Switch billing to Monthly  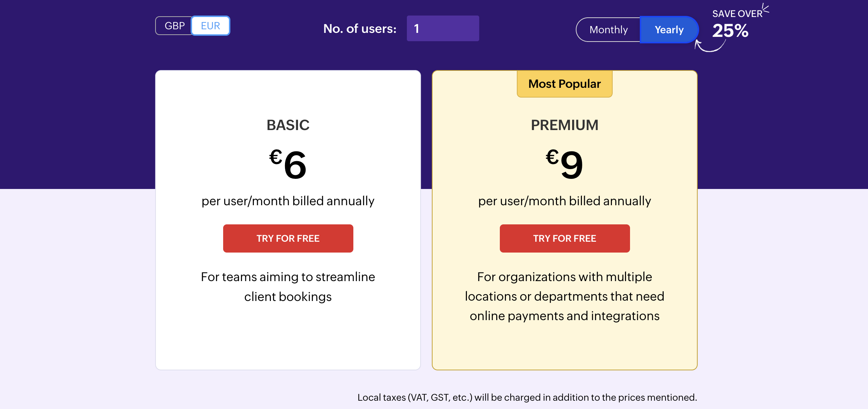pyautogui.click(x=608, y=30)
